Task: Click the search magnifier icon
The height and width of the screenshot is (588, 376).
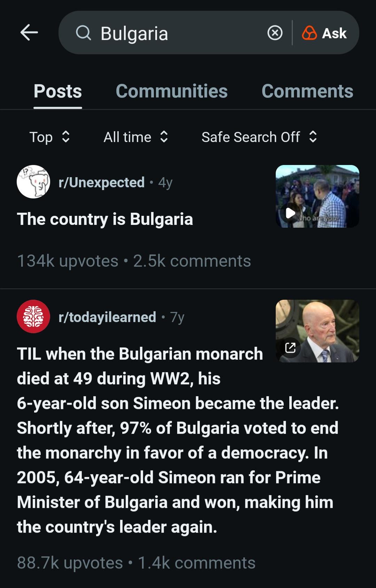Action: pyautogui.click(x=83, y=33)
